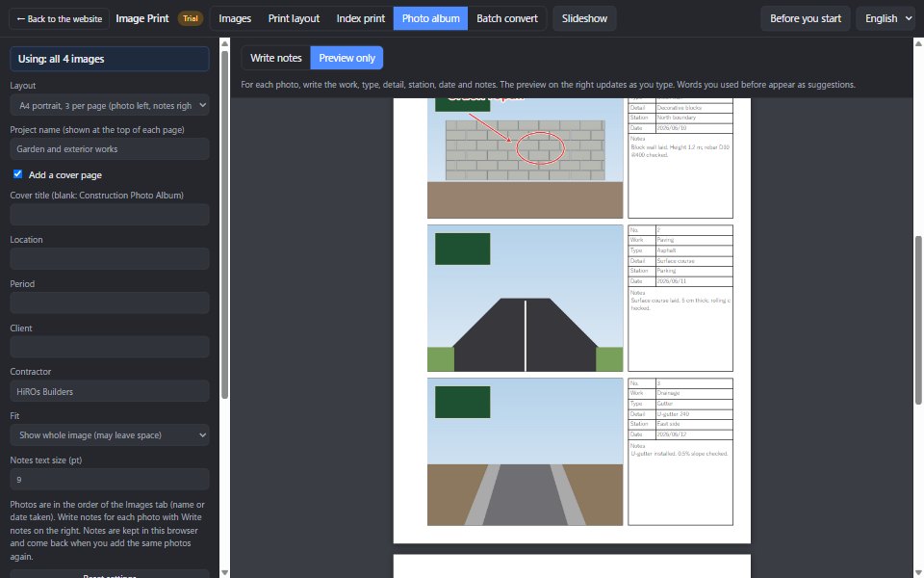Open Before you start guide
The width and height of the screenshot is (924, 578).
tap(805, 18)
